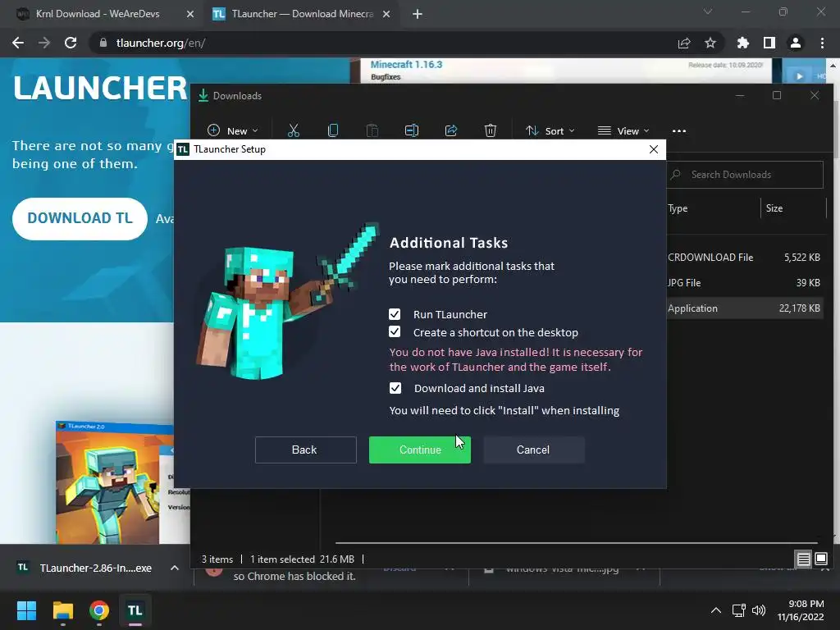Close the TLauncher browser tab
The height and width of the screenshot is (630, 840).
tap(386, 15)
